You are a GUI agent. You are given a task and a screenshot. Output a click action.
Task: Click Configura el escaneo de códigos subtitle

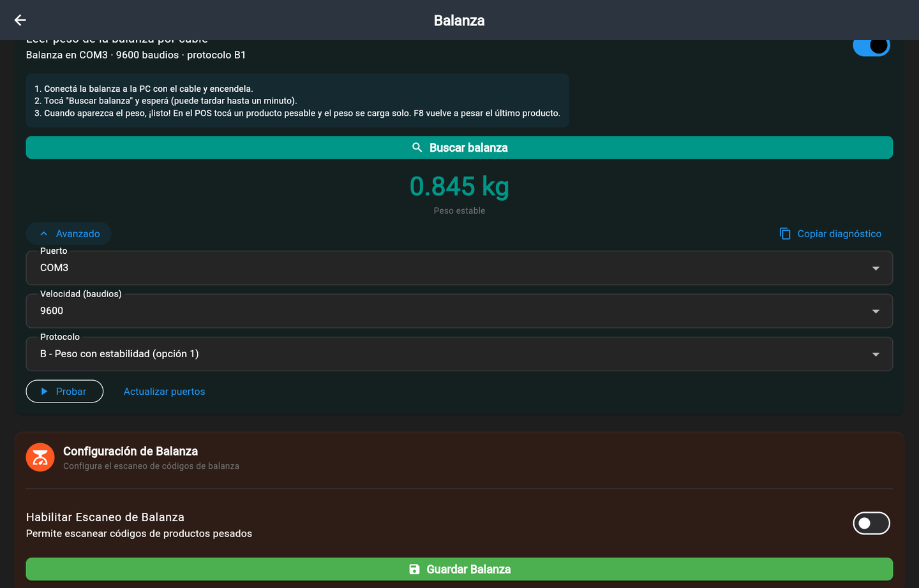tap(151, 466)
